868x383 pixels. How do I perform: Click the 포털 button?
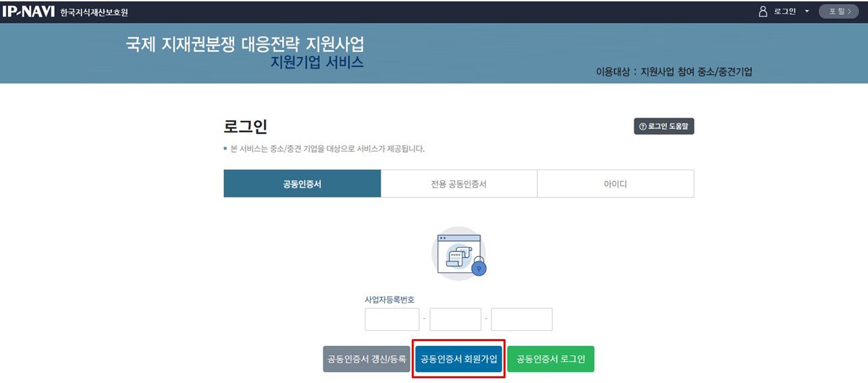point(838,11)
